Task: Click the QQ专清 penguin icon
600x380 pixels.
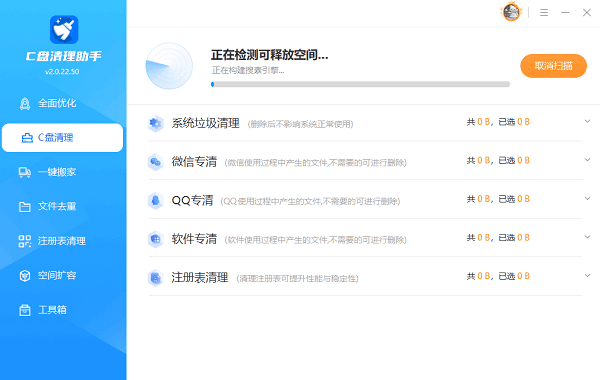Action: tap(156, 201)
